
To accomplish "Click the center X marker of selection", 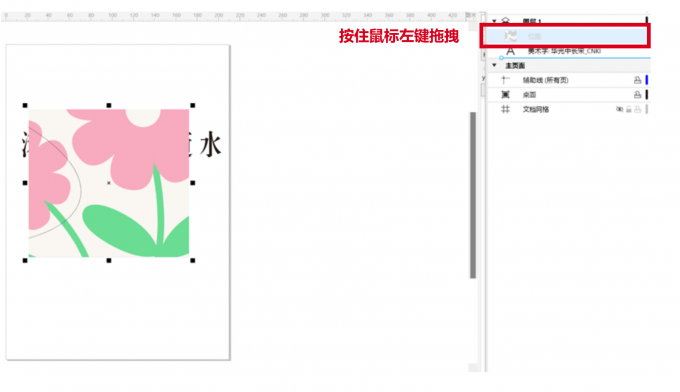I will pyautogui.click(x=109, y=183).
